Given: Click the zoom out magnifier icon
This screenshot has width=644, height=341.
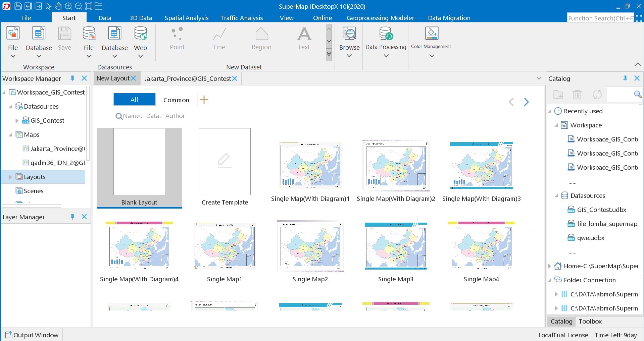Looking at the screenshot, I should coord(78,6).
